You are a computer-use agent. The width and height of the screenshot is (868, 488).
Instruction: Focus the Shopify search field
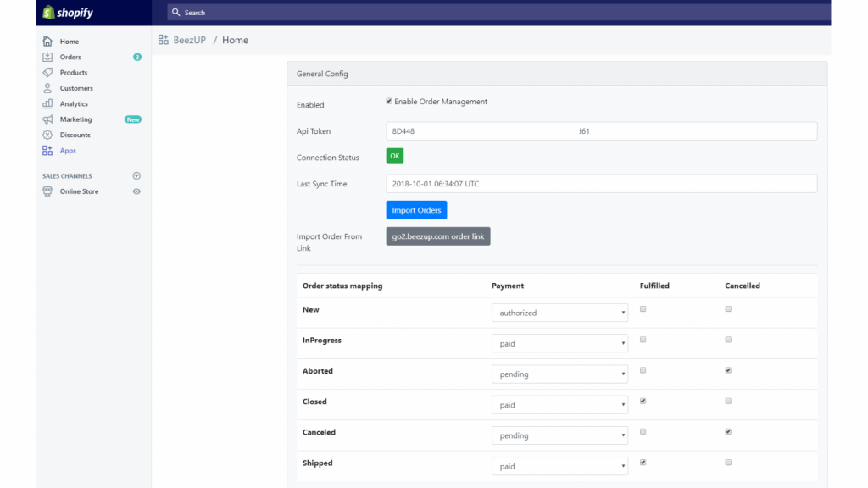tap(498, 12)
